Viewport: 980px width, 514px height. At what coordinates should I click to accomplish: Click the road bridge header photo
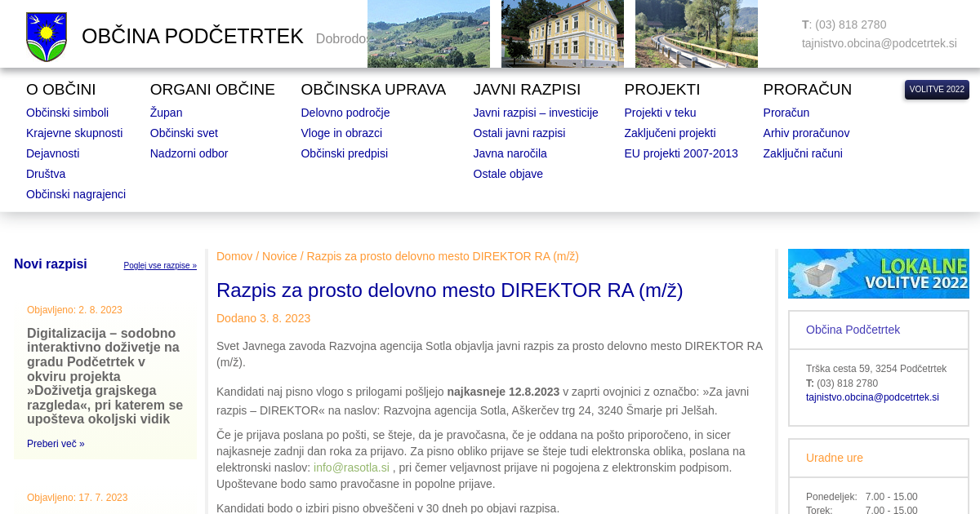(x=696, y=33)
